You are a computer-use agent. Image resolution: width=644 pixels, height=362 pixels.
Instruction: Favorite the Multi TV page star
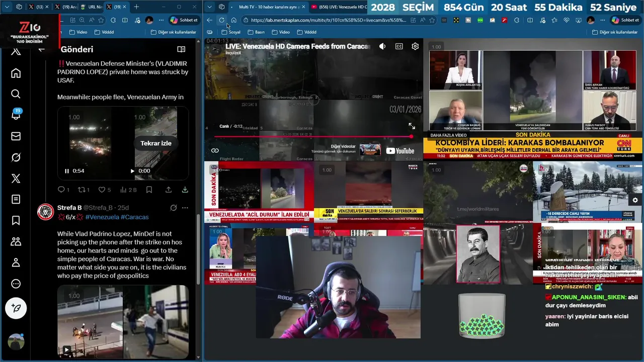tap(432, 20)
